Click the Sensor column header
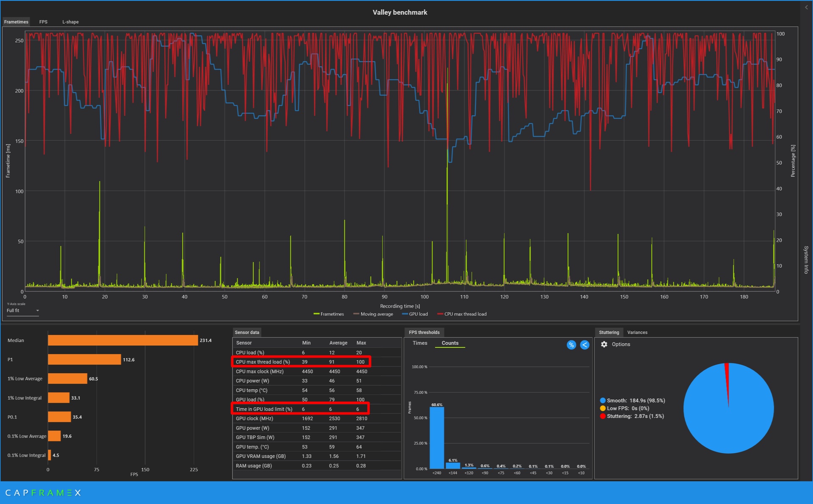This screenshot has height=504, width=813. (x=243, y=343)
